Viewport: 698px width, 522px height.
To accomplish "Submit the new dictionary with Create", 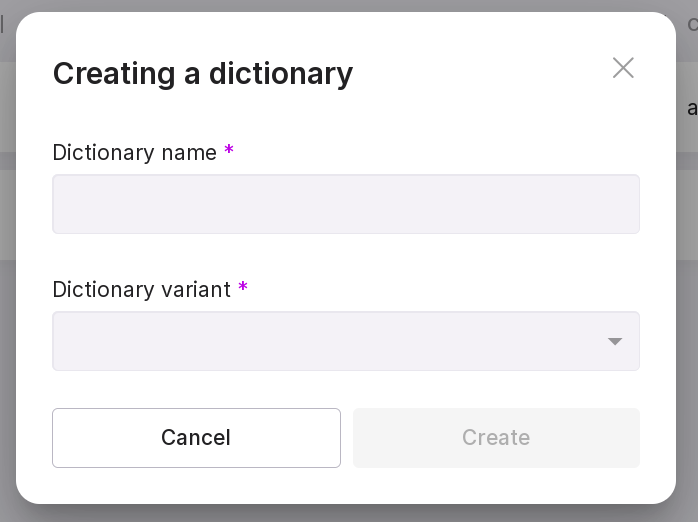I will click(496, 438).
